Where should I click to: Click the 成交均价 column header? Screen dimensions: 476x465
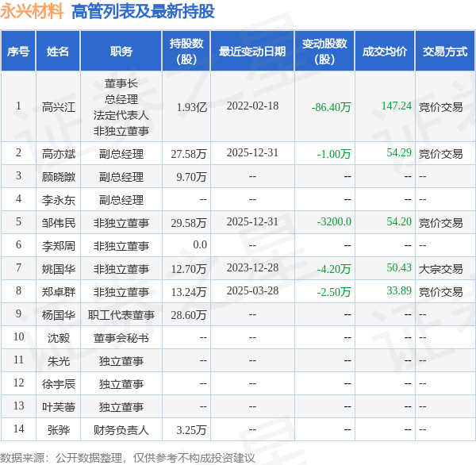385,52
